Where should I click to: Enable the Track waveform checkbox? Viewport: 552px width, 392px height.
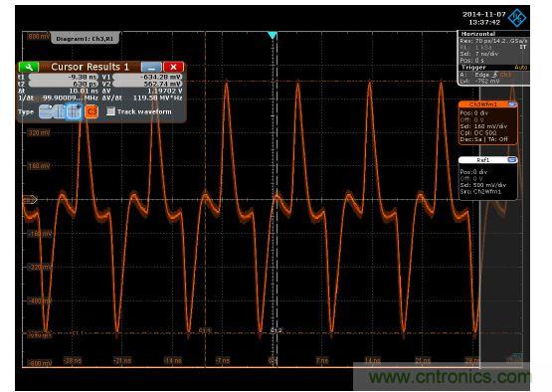pyautogui.click(x=110, y=111)
